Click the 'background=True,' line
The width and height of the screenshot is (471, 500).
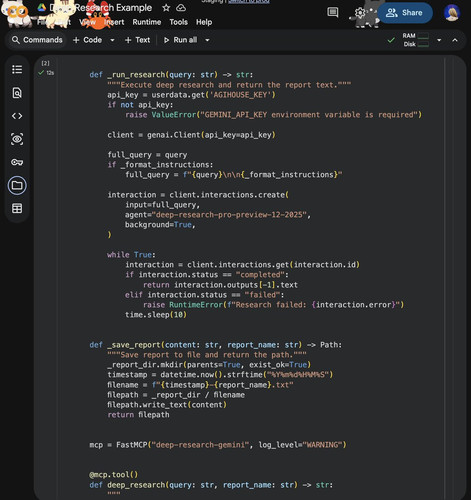pyautogui.click(x=160, y=225)
